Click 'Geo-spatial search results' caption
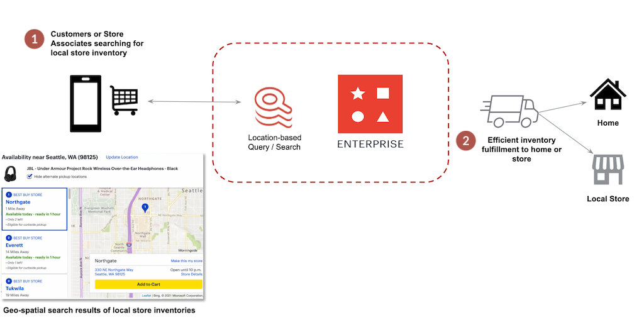 click(x=99, y=310)
